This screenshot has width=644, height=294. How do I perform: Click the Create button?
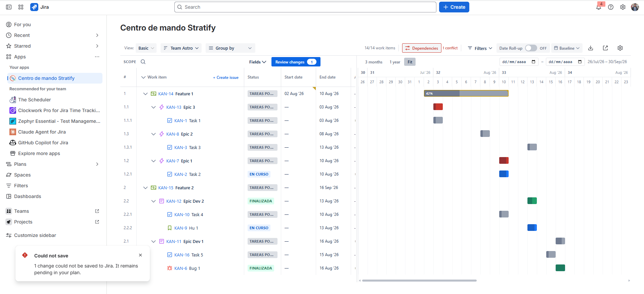454,7
